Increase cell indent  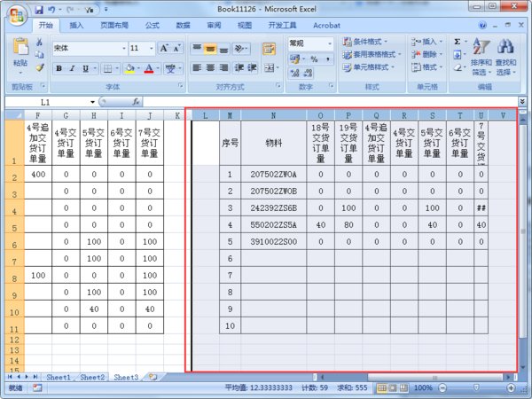[252, 68]
